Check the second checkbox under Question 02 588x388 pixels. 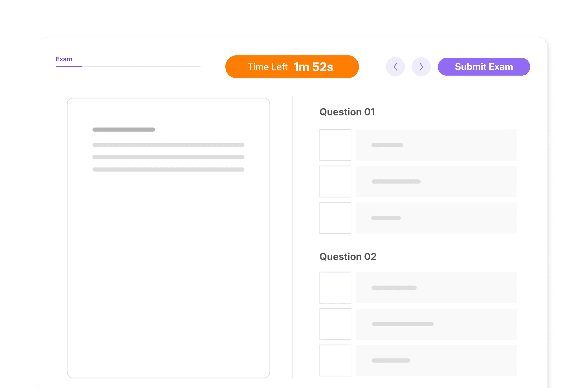pyautogui.click(x=335, y=324)
